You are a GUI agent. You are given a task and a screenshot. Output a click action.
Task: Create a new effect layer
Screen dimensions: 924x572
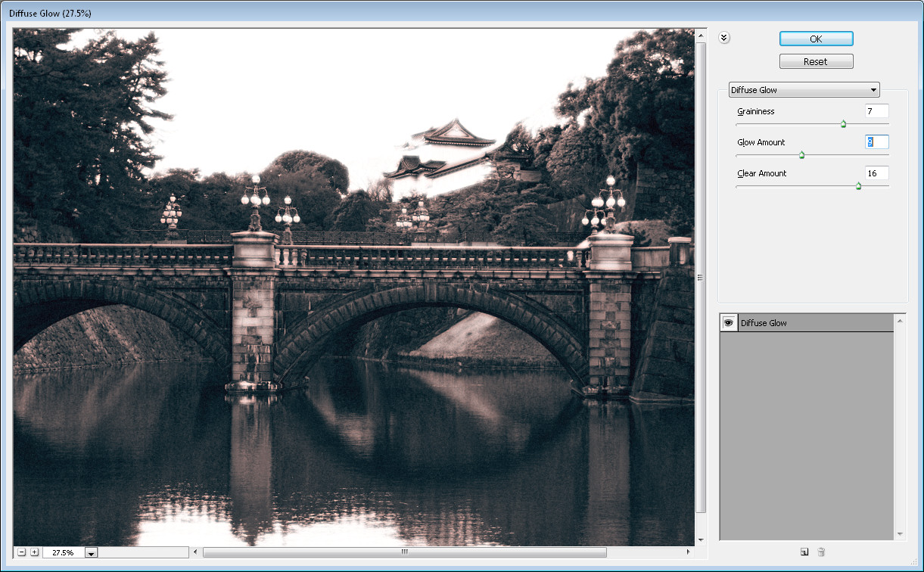tap(804, 552)
